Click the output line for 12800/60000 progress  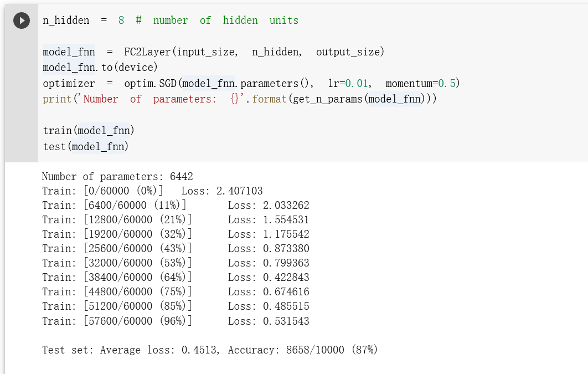pos(176,220)
